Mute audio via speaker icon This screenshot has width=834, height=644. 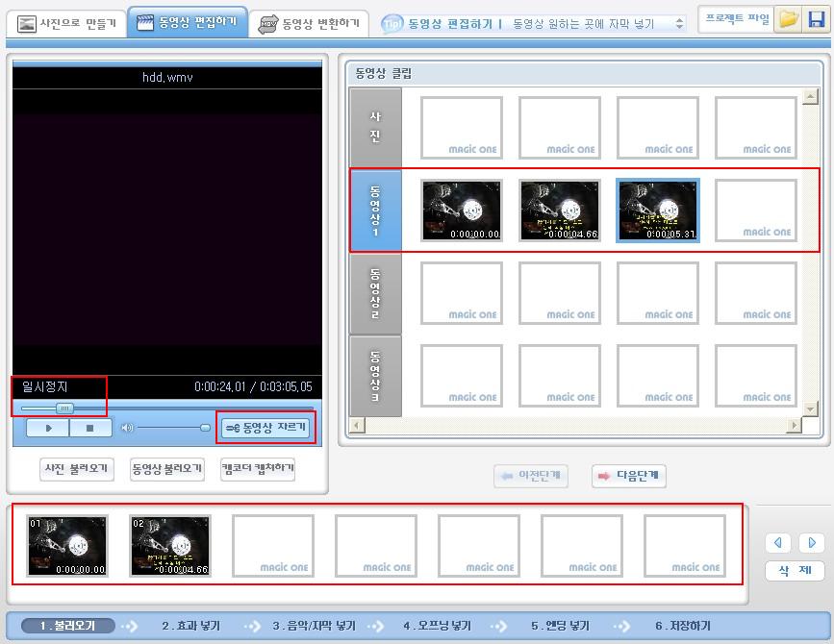pyautogui.click(x=127, y=428)
